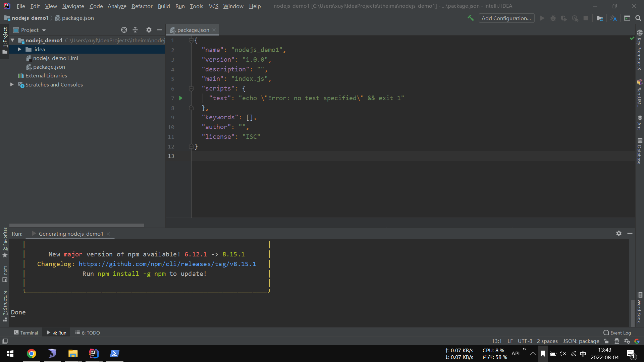The height and width of the screenshot is (362, 644).
Task: Click the Build Project hammer icon
Action: pos(471,18)
